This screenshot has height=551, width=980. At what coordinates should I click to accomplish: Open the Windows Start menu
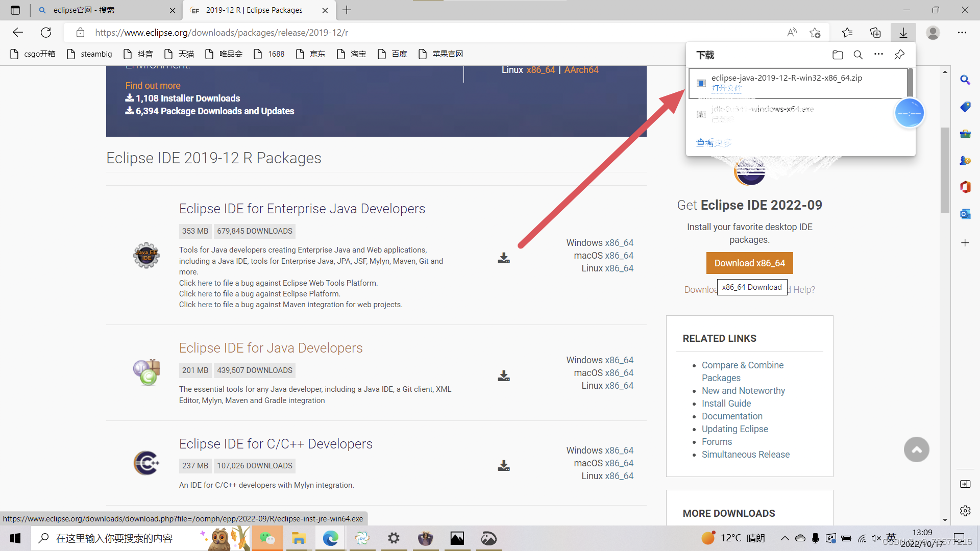(x=15, y=538)
